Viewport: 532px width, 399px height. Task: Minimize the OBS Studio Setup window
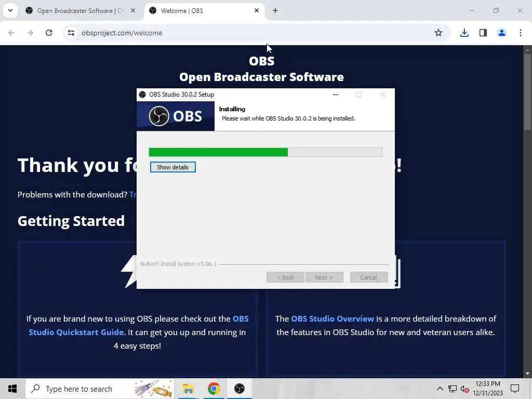coord(336,95)
